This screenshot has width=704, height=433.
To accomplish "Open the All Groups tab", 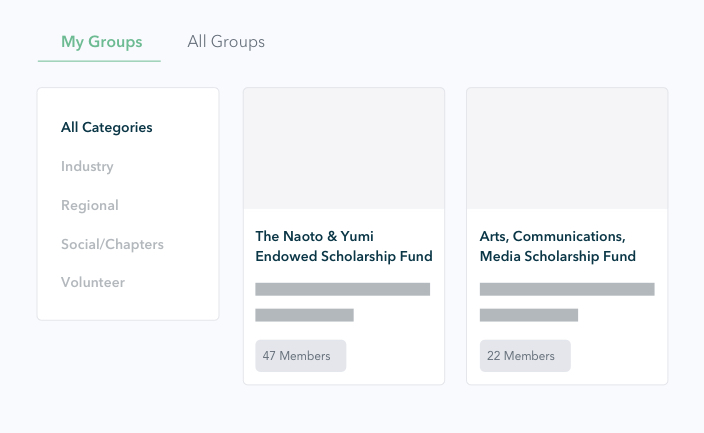I will (226, 42).
